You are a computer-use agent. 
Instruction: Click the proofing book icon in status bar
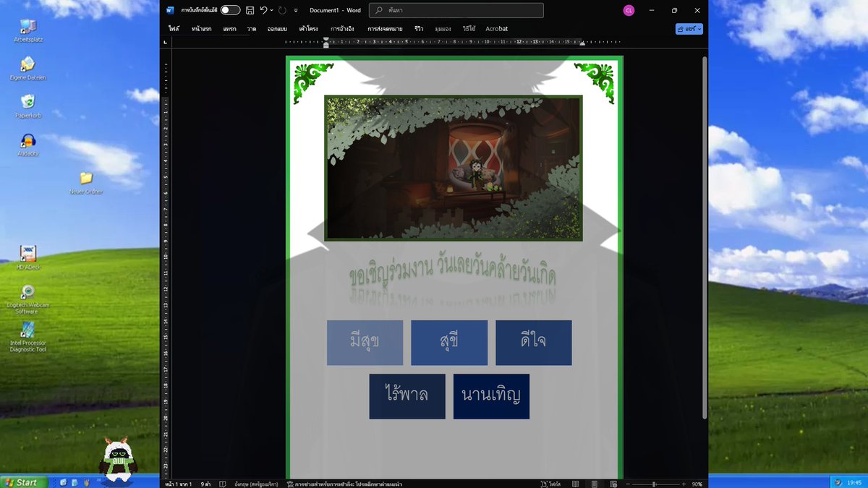click(x=223, y=484)
